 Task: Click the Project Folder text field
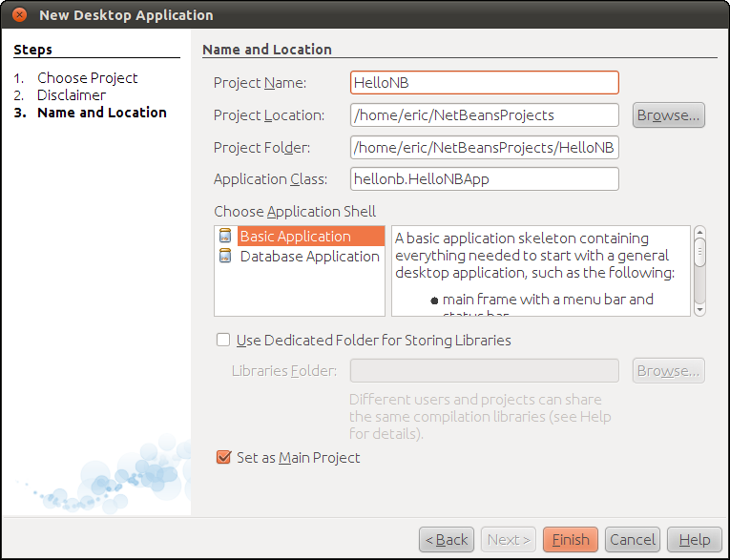click(485, 148)
